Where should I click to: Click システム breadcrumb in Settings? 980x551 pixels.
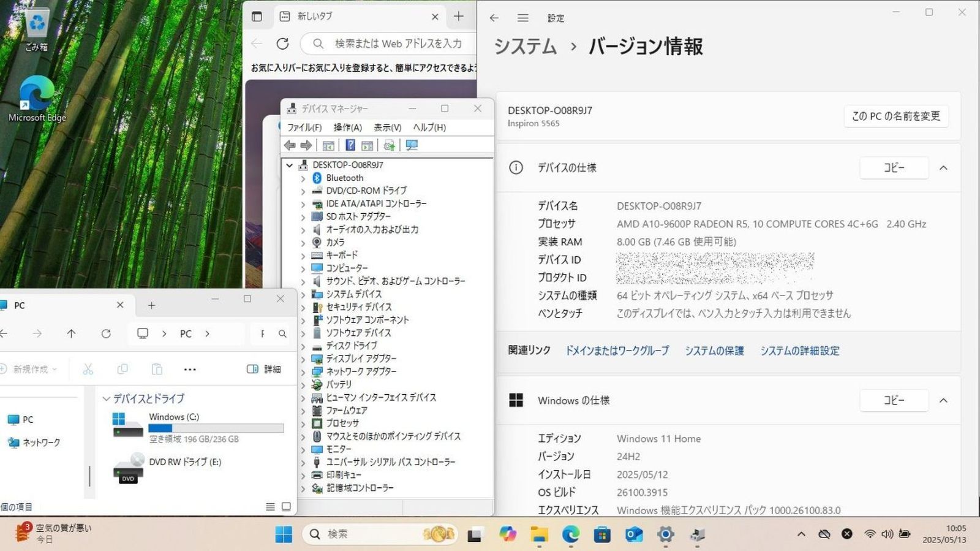(x=526, y=47)
